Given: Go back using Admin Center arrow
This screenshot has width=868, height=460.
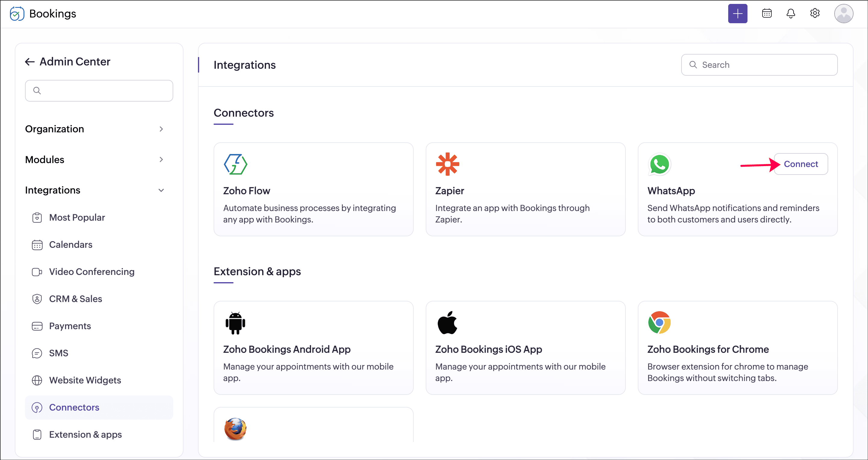Looking at the screenshot, I should (30, 62).
